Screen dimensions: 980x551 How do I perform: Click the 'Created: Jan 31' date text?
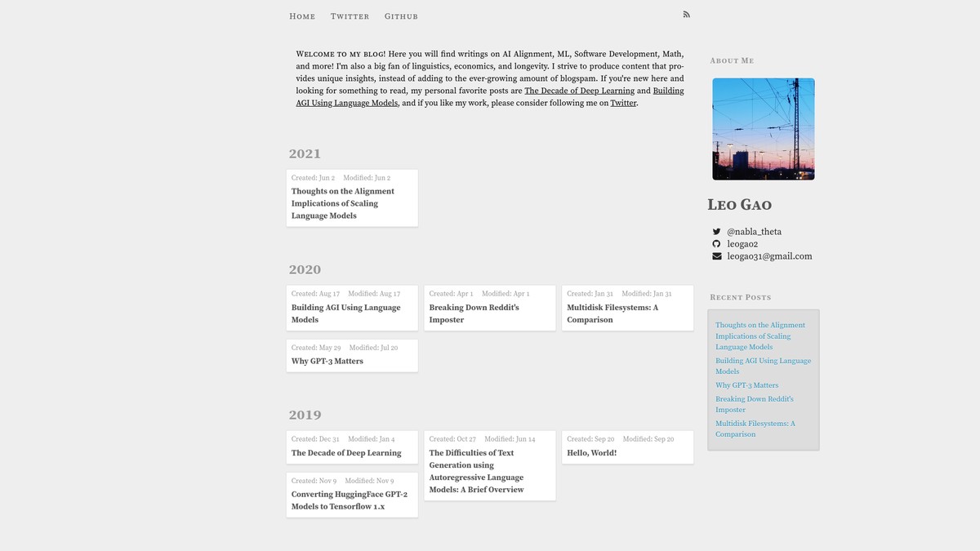click(x=590, y=294)
